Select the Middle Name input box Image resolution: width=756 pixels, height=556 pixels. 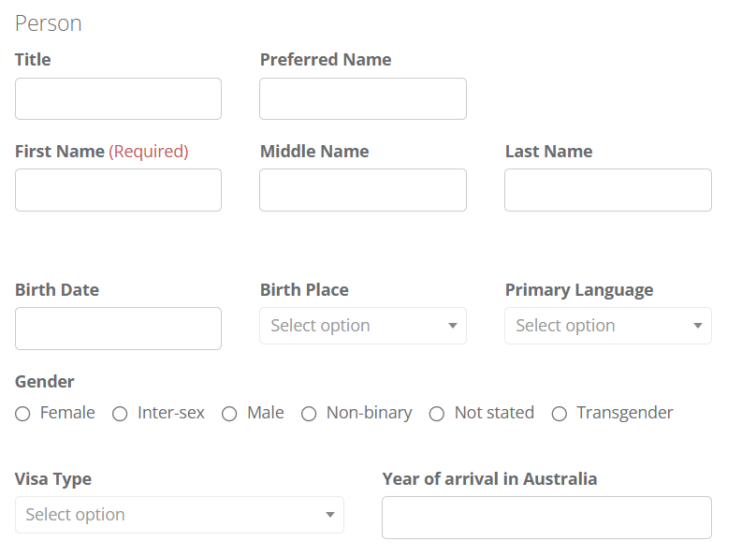[x=363, y=190]
